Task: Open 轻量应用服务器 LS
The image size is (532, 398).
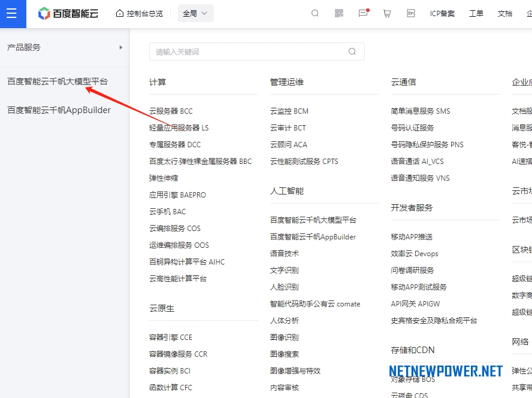Action: (179, 128)
